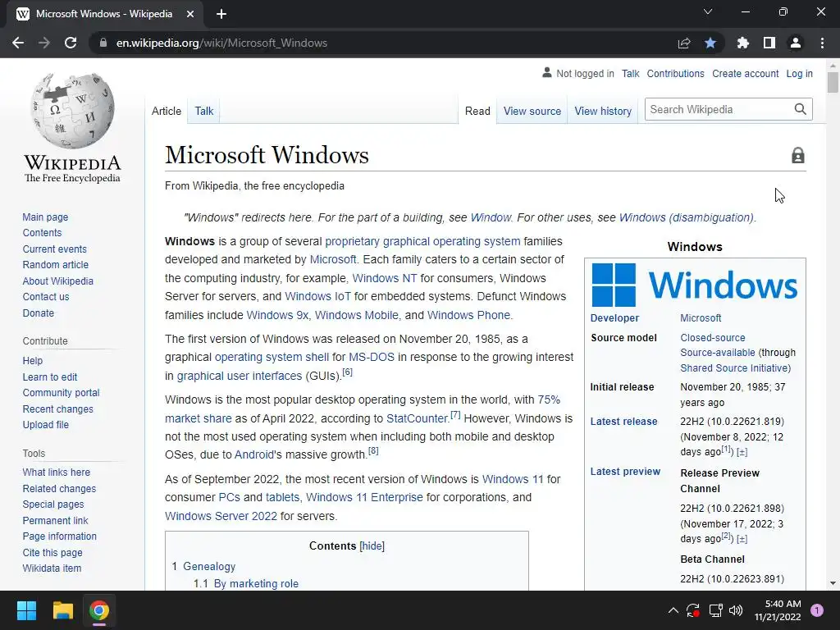Select the Read tab
Image resolution: width=840 pixels, height=630 pixels.
pos(477,111)
